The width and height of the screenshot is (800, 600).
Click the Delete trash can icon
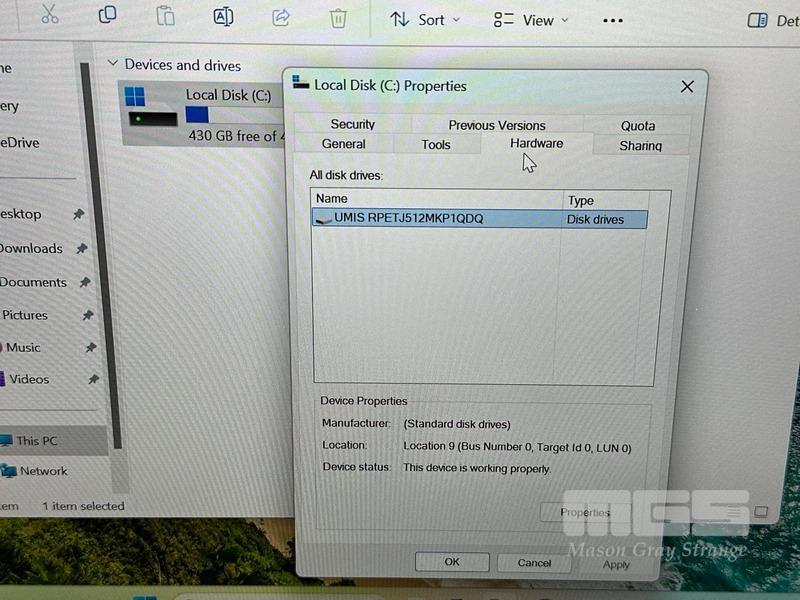click(338, 18)
